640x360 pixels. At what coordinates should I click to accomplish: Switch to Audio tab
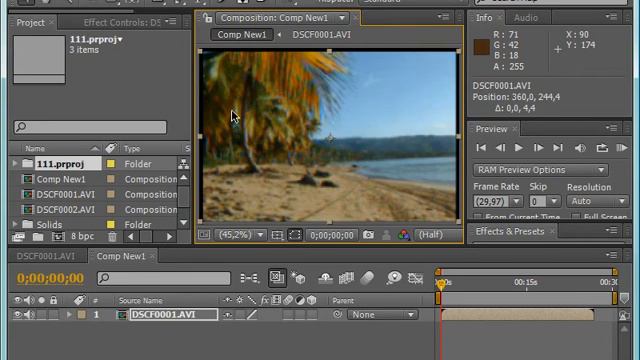526,18
